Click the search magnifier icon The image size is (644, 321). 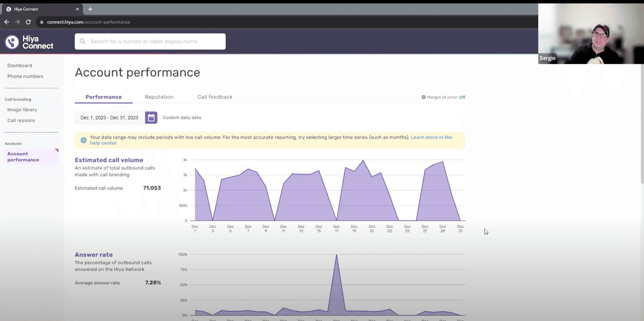tap(83, 41)
